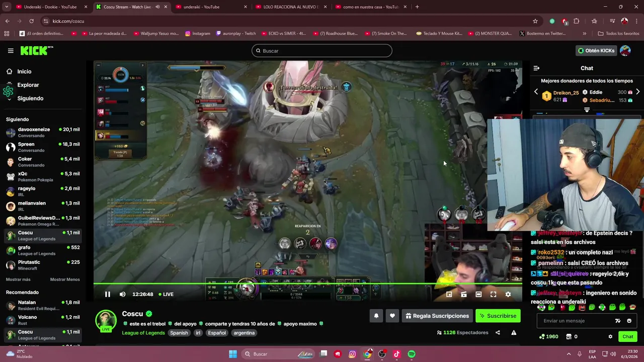Click the green stream progress bar
Screen dimensions: 644x362
click(x=308, y=284)
